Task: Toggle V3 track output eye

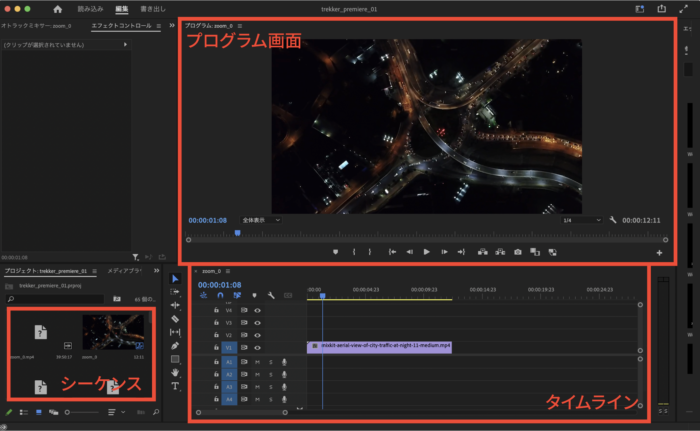Action: click(x=258, y=322)
